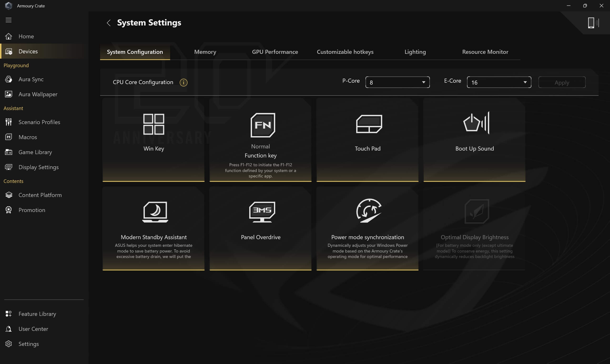Click the Devices icon in sidebar
Image resolution: width=610 pixels, height=364 pixels.
tap(9, 51)
